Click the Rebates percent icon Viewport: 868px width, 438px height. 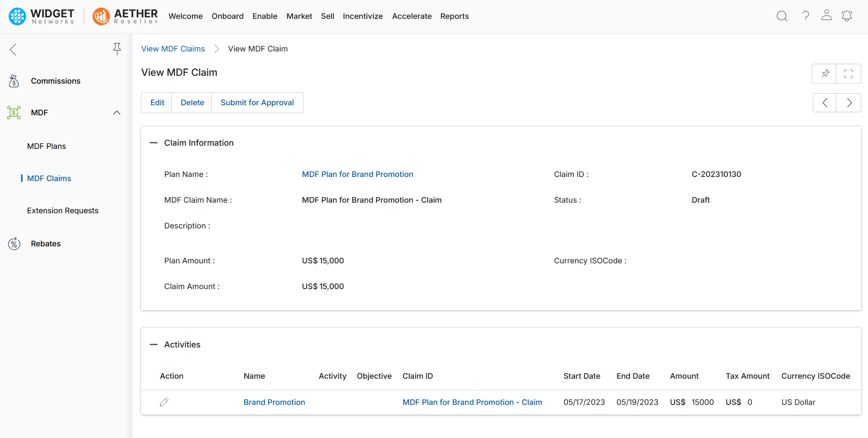click(14, 244)
